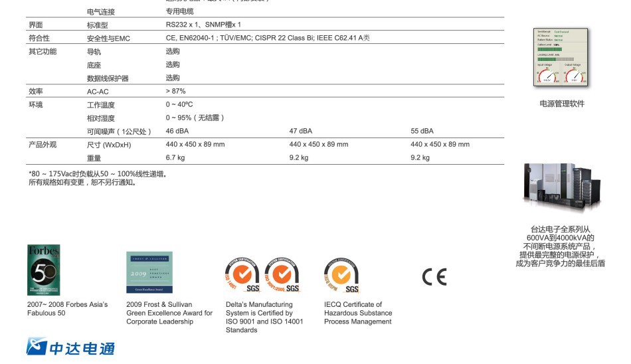Screen dimensions: 631x364
Task: Select the CE, EN62040-1 compliance text
Action: tap(268, 38)
